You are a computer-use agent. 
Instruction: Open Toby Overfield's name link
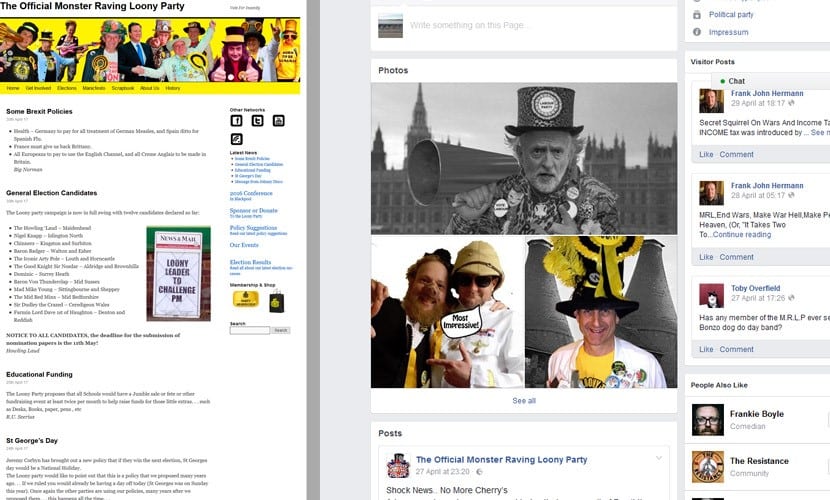pos(755,288)
